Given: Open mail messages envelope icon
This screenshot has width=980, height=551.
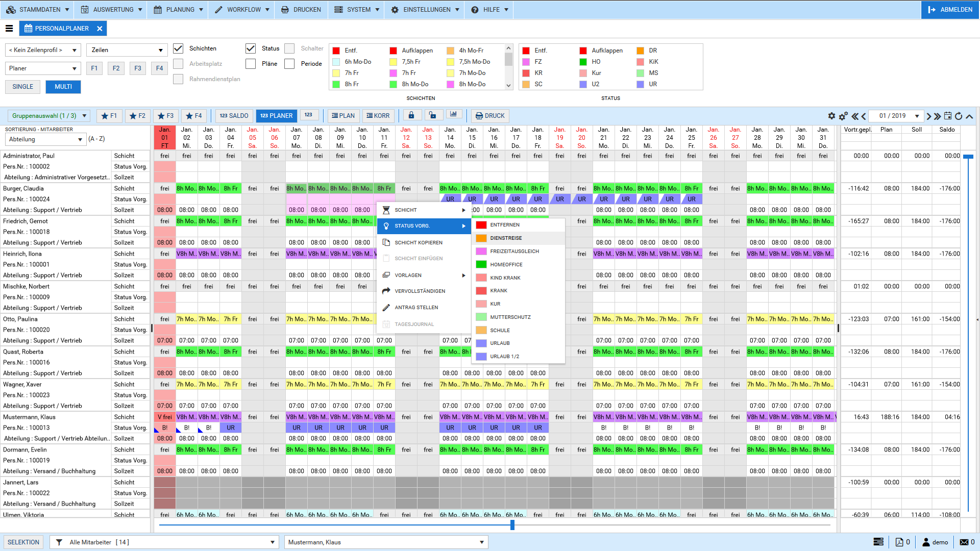Looking at the screenshot, I should [964, 542].
